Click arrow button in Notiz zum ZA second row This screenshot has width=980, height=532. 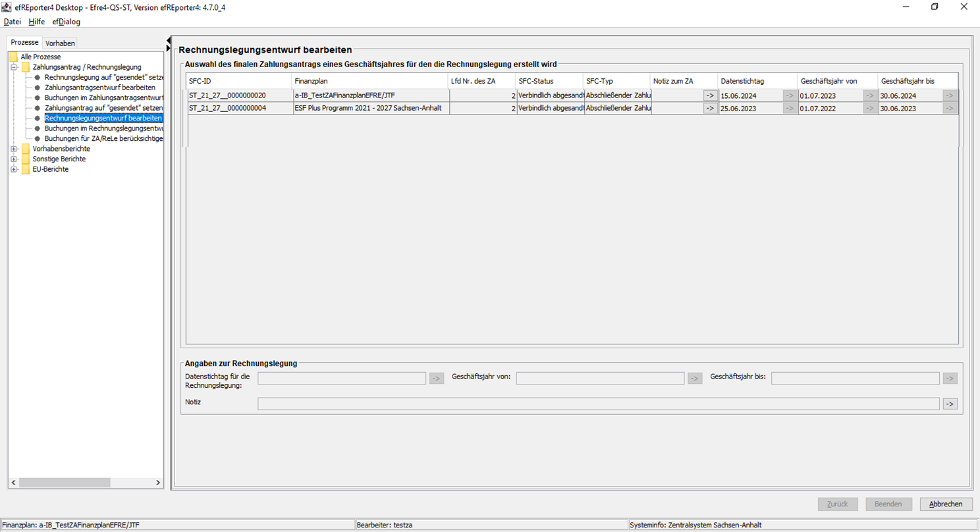tap(709, 108)
